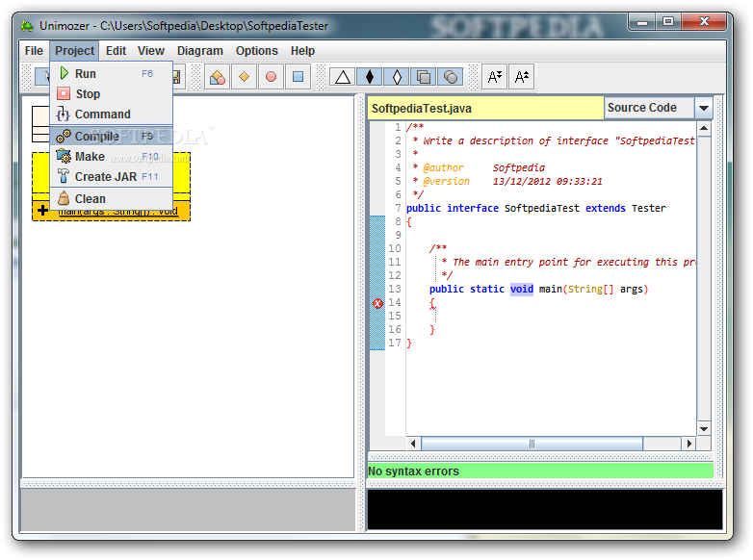Click the green Run arrow icon
This screenshot has height=560, width=753.
(x=64, y=73)
